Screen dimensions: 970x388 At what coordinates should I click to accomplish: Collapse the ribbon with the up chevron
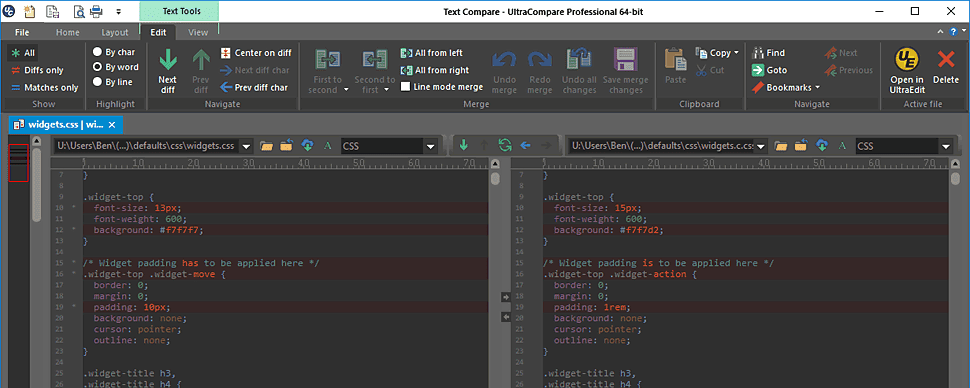[x=940, y=32]
